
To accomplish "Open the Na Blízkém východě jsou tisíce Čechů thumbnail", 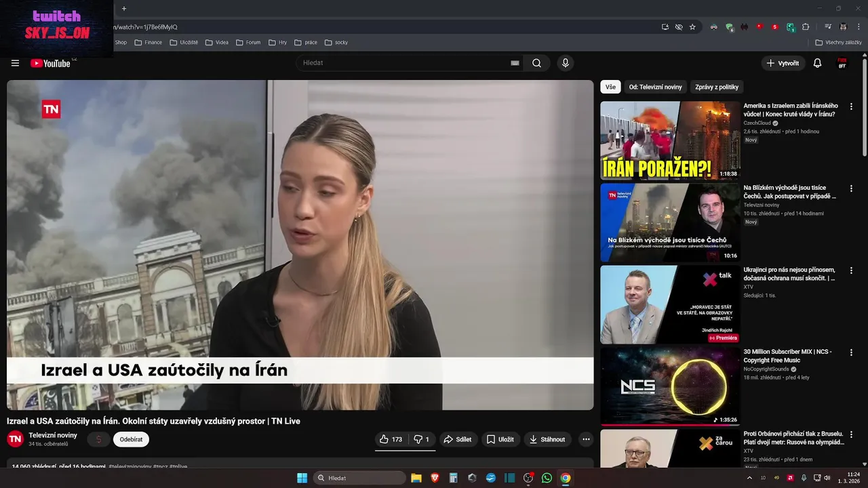I will point(670,222).
